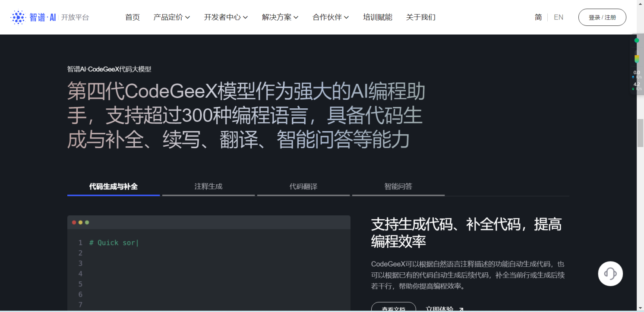Switch language to 简 (Simplified Chinese)

pos(538,17)
